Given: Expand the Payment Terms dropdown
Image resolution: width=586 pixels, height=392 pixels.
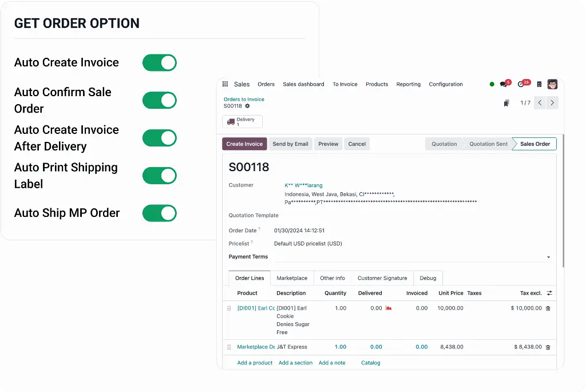Looking at the screenshot, I should (549, 258).
